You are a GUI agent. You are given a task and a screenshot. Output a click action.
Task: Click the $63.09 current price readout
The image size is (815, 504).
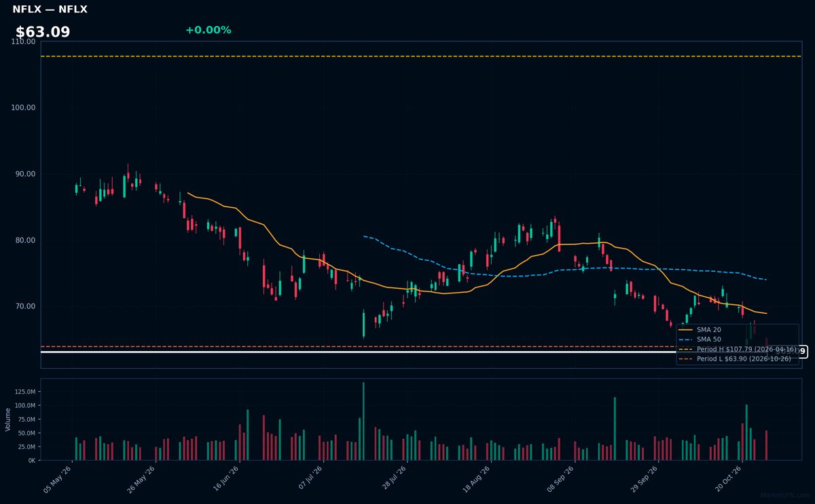43,33
